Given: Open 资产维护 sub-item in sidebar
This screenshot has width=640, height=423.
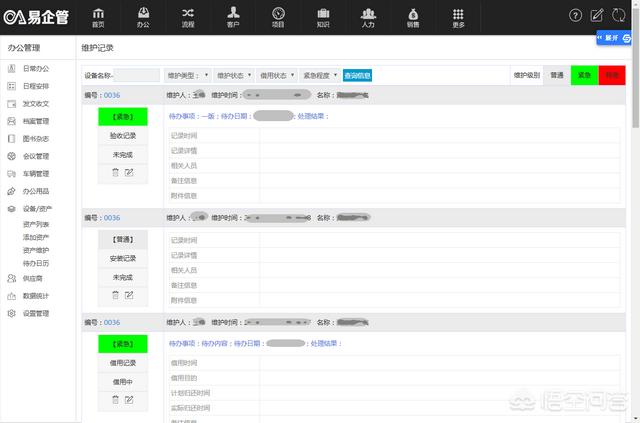Looking at the screenshot, I should 36,250.
